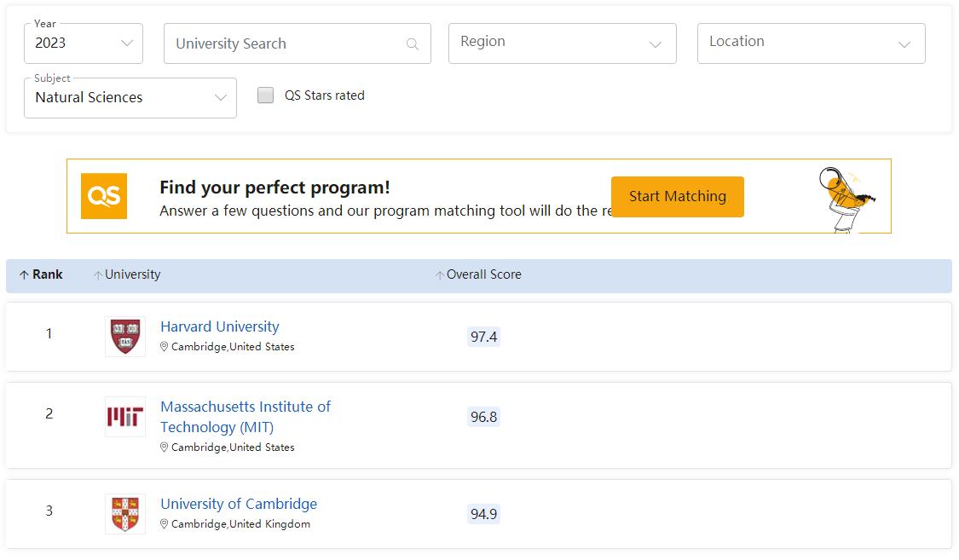Open the University of Cambridge link
Image resolution: width=959 pixels, height=560 pixels.
pos(239,504)
